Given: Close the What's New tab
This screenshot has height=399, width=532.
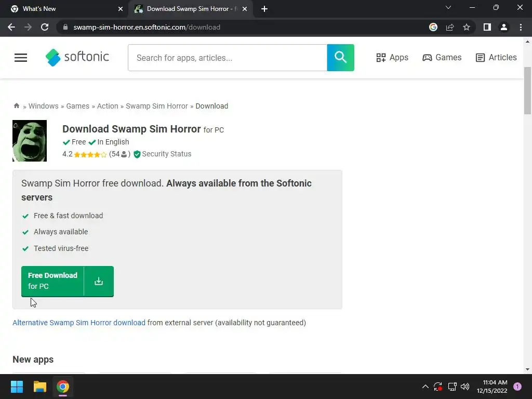Looking at the screenshot, I should coord(121,9).
